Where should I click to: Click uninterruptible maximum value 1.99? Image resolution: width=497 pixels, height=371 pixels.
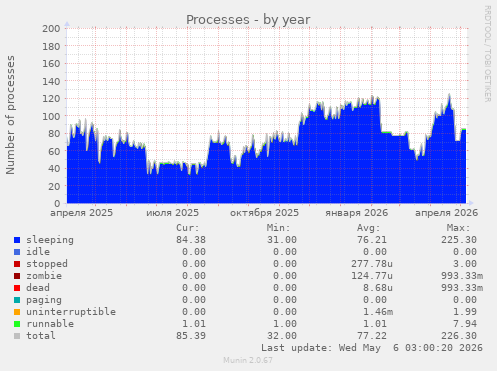pyautogui.click(x=465, y=312)
